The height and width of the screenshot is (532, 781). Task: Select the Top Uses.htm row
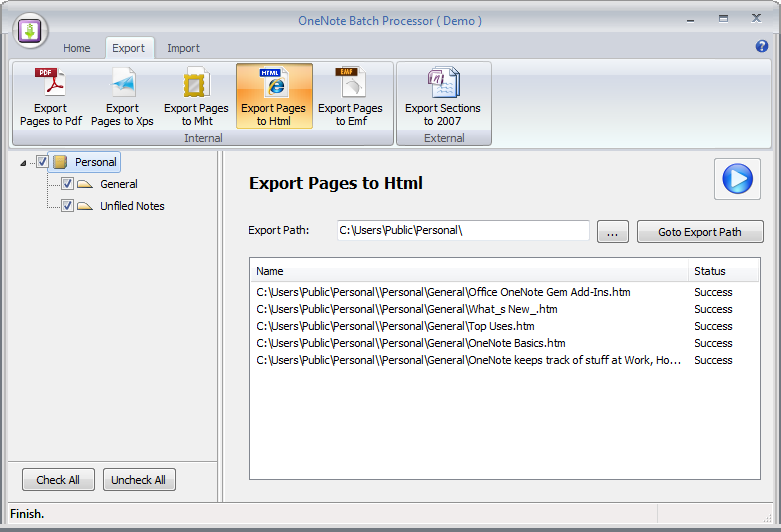(x=505, y=326)
